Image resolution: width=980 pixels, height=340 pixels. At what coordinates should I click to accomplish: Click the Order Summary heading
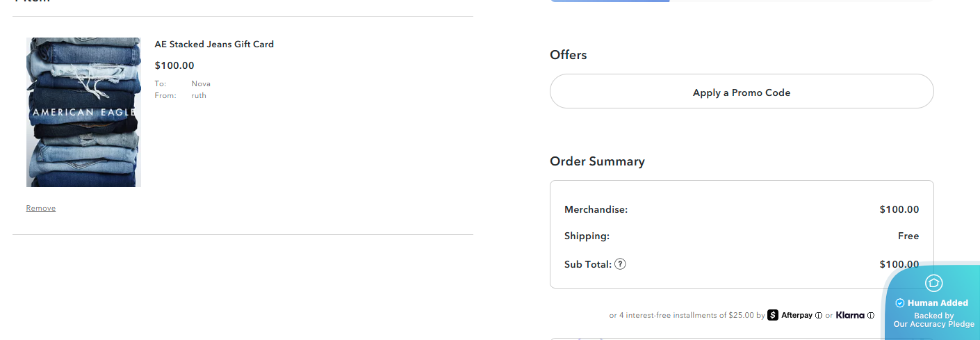pos(597,161)
